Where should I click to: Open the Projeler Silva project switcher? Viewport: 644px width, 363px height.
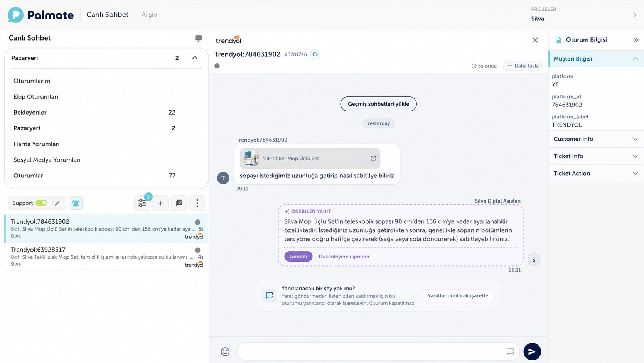[584, 15]
